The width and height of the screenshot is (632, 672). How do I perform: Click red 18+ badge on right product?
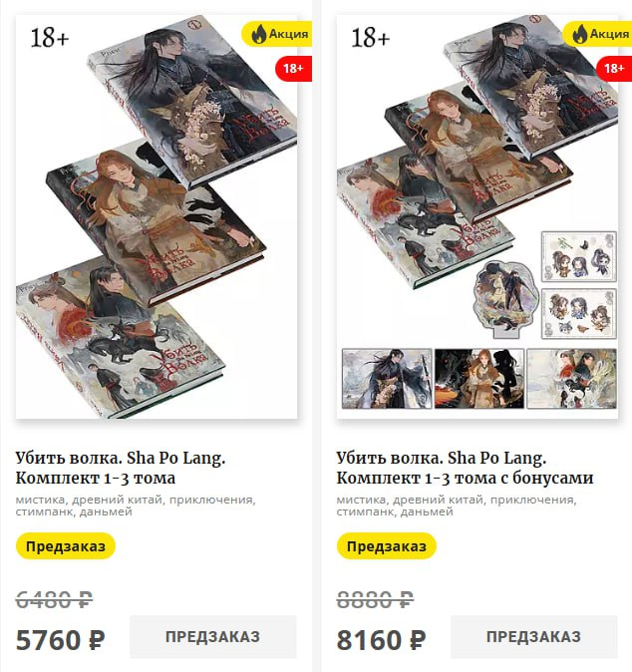pos(614,69)
